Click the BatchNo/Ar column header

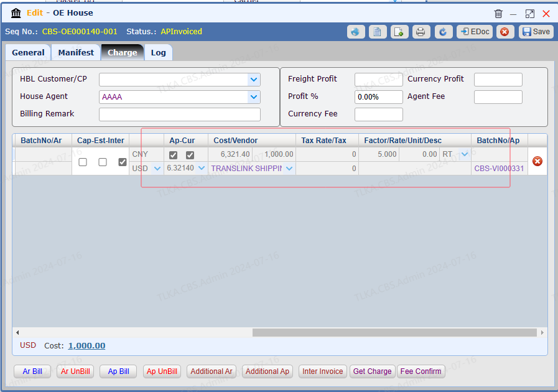[x=41, y=141]
